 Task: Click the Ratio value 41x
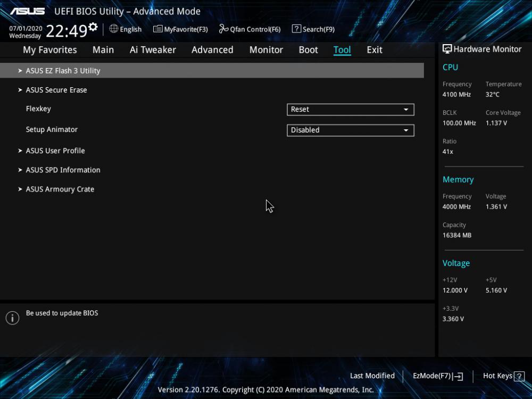coord(447,152)
